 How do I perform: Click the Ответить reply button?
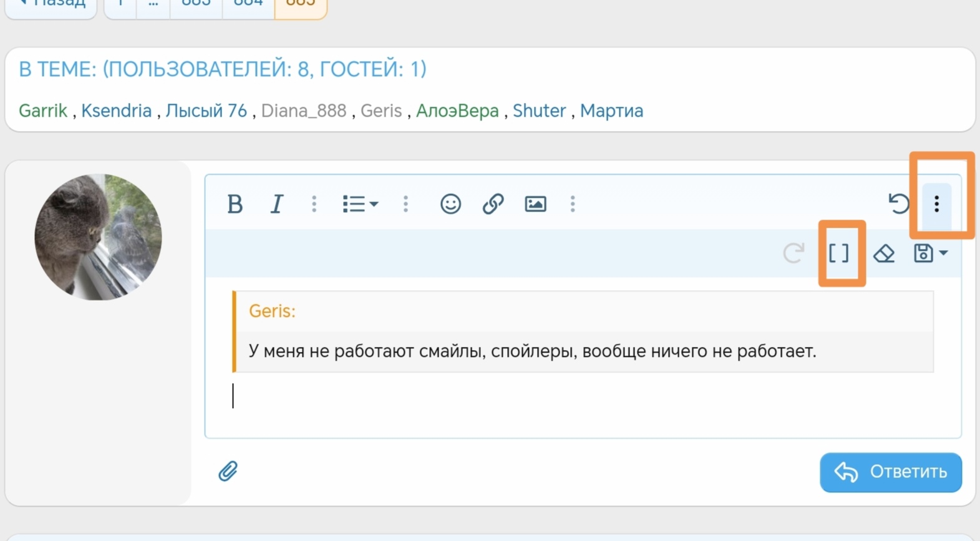(890, 472)
